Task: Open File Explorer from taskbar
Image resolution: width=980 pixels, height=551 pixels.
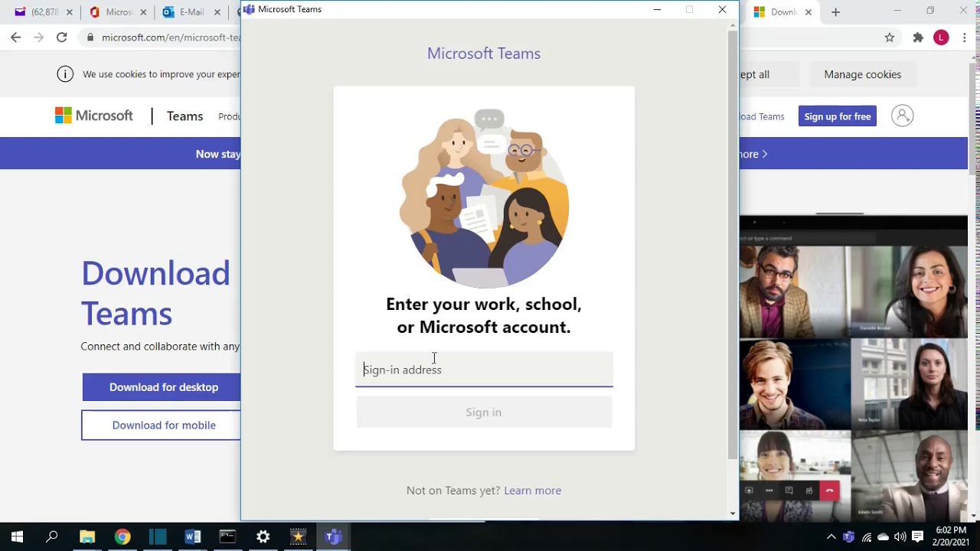Action: 87,537
